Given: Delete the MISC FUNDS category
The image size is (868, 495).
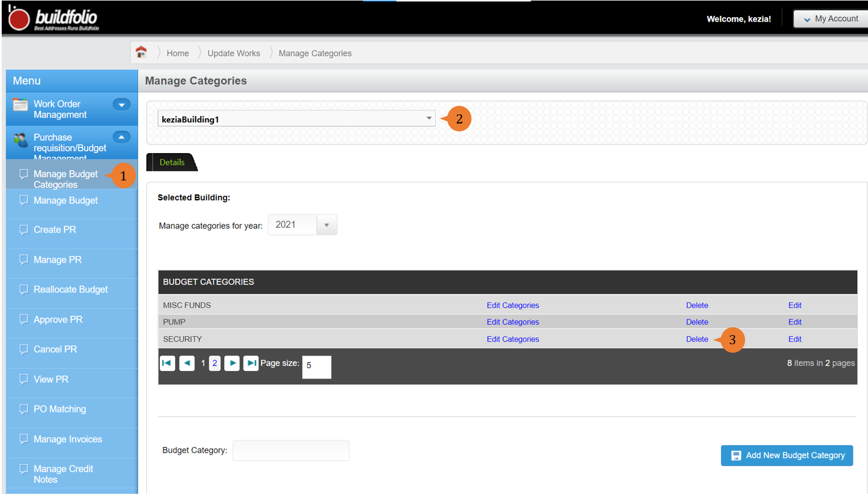Looking at the screenshot, I should 697,306.
